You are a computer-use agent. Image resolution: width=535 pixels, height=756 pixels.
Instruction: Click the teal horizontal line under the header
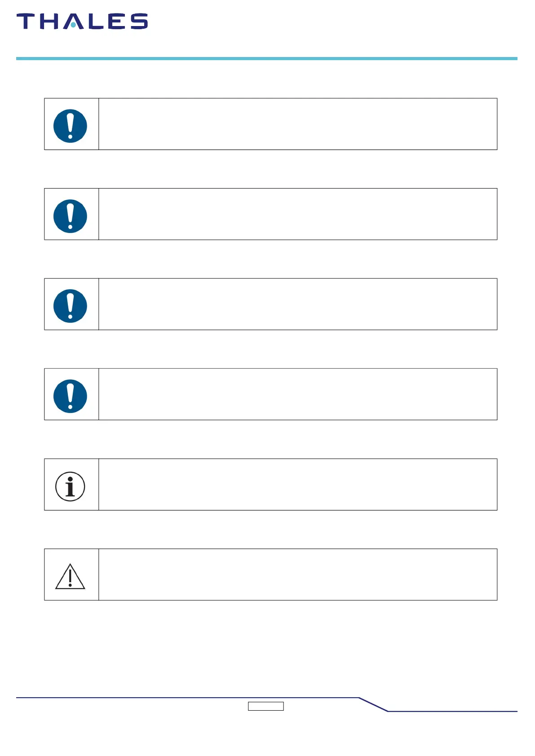267,58
